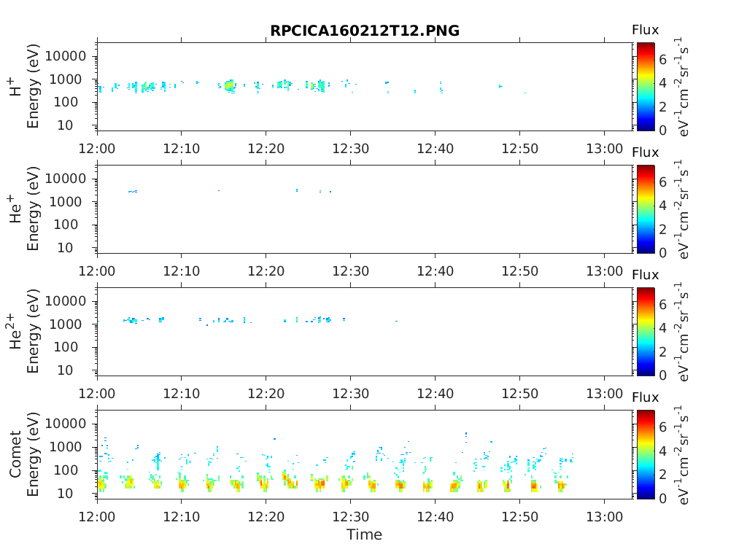This screenshot has width=747, height=560.
Task: Click the H+ Energy (eV) axis label
Action: coord(32,86)
